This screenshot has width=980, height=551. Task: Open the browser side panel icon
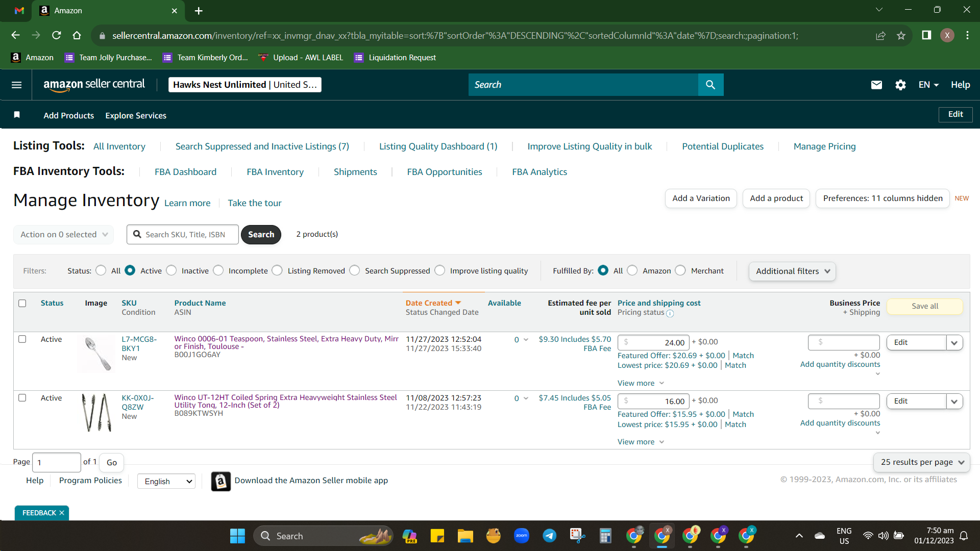coord(926,35)
